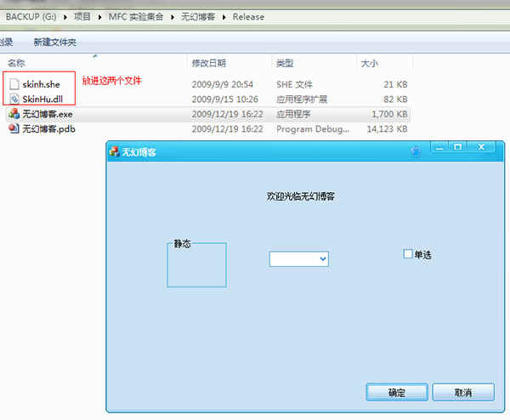Screen dimensions: 510x420
Task: Navigate to 项目 breadcrumb folder
Action: click(82, 17)
